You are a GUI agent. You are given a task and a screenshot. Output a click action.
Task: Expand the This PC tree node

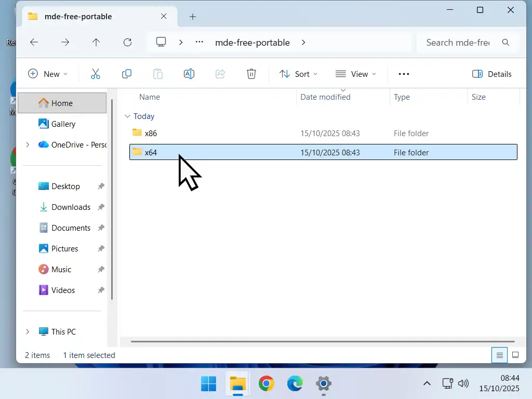click(x=28, y=331)
